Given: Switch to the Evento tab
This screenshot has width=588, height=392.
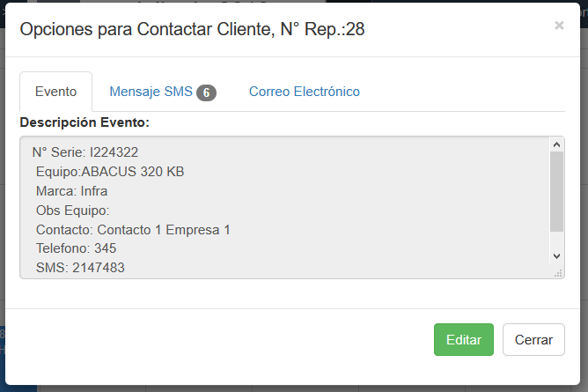Looking at the screenshot, I should point(55,92).
